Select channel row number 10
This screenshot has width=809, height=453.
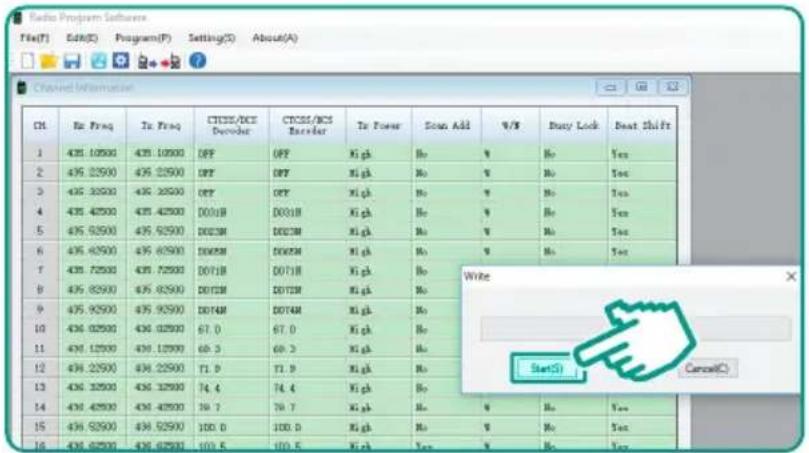tap(40, 329)
